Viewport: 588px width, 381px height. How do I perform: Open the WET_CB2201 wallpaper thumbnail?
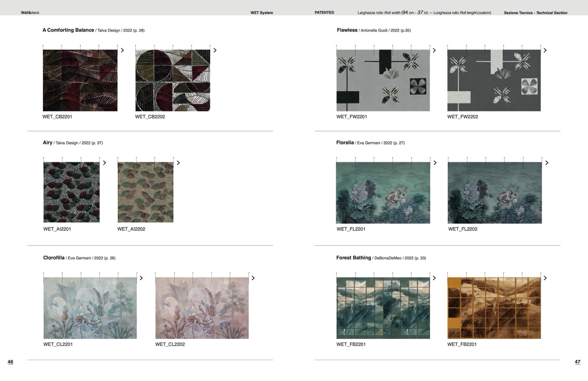80,80
